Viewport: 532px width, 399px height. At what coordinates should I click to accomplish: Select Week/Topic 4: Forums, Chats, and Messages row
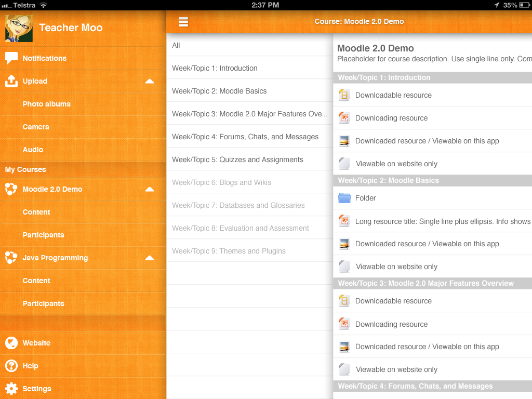point(250,137)
